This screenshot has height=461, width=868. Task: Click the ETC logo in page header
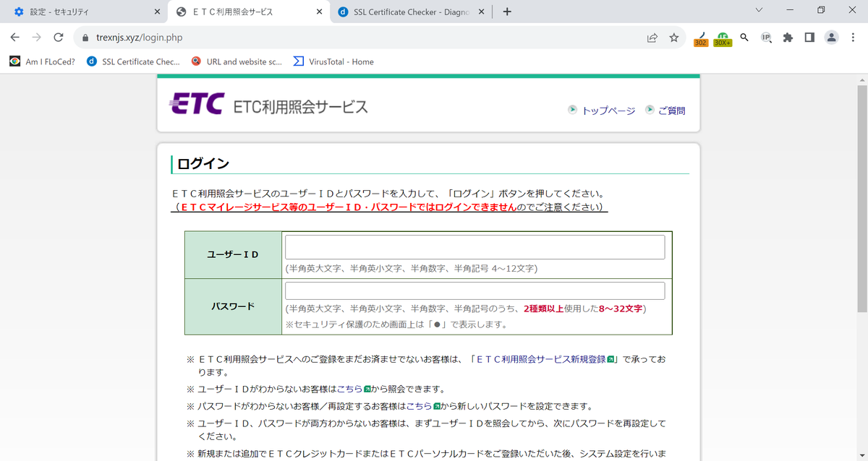(197, 105)
